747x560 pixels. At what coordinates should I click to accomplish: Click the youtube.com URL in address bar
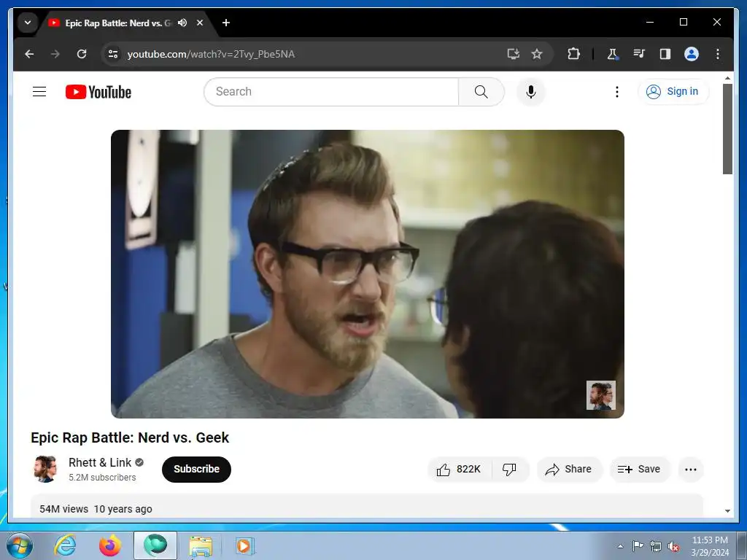(211, 54)
